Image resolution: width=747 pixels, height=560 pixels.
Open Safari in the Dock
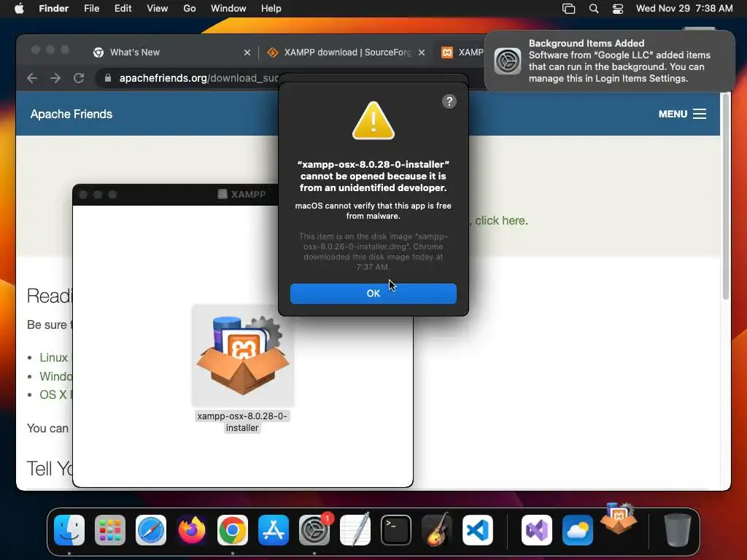151,529
